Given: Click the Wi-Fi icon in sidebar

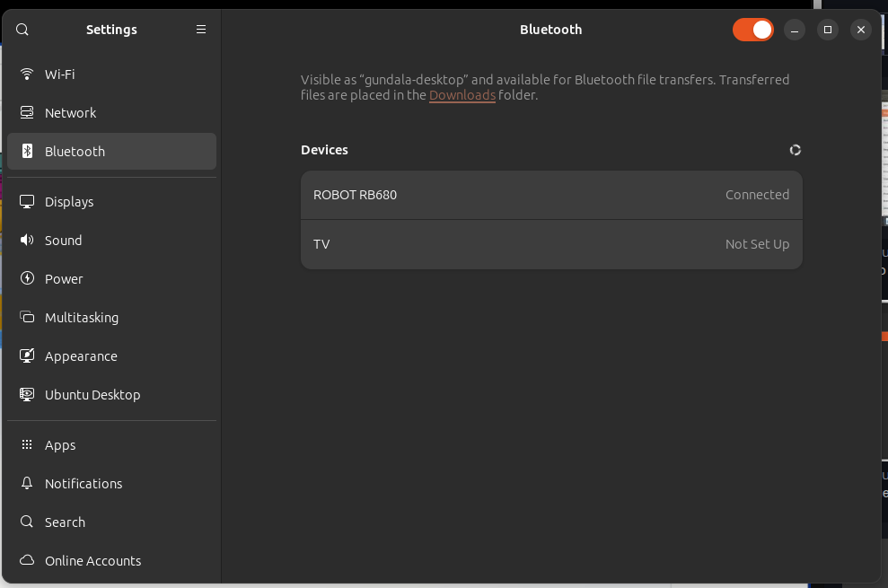Looking at the screenshot, I should pyautogui.click(x=27, y=75).
